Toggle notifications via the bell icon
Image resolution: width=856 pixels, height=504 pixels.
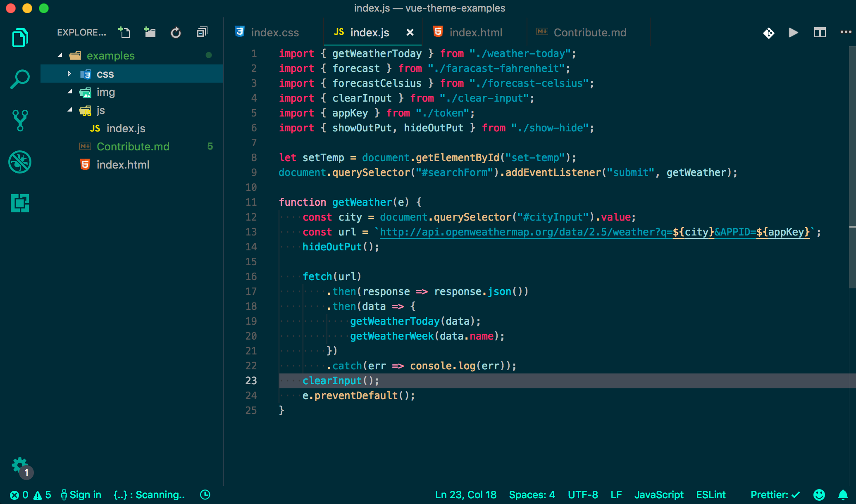(x=842, y=494)
